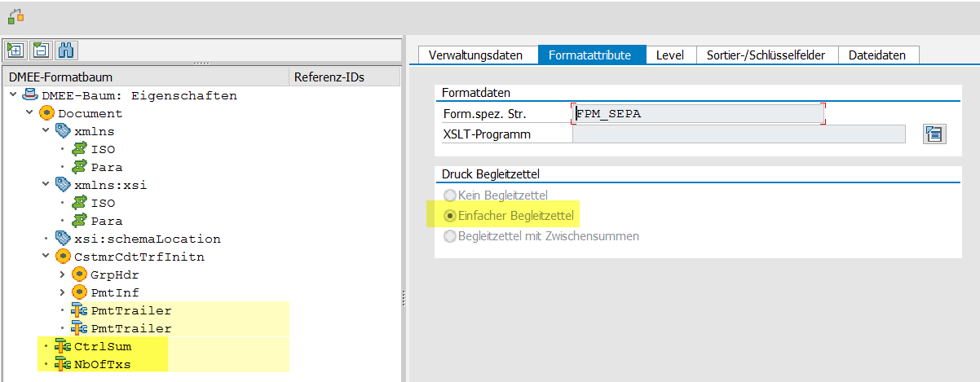Screen dimensions: 980x382
Task: Click the Form.spez. Str. input field
Action: (697, 114)
